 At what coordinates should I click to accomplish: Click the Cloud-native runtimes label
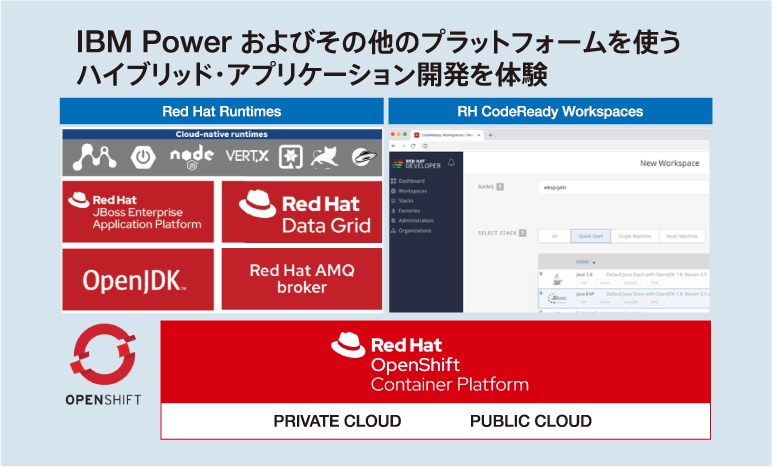[x=222, y=134]
